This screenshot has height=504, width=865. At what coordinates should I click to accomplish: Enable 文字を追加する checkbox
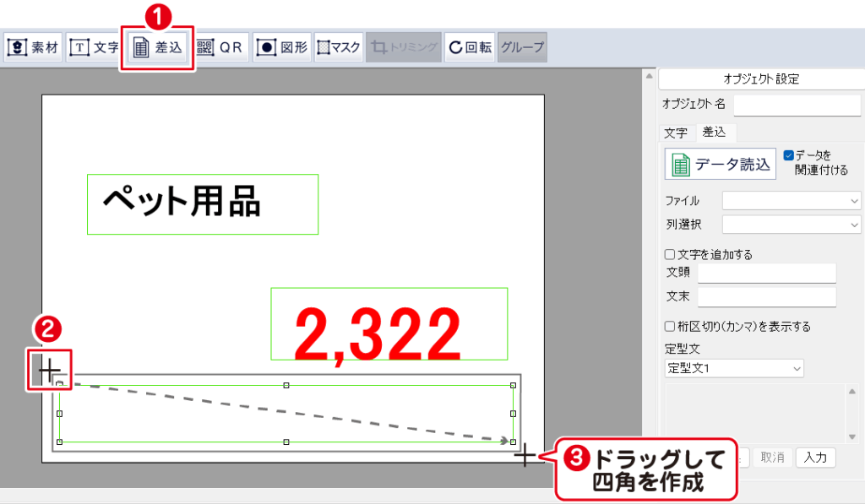[670, 254]
